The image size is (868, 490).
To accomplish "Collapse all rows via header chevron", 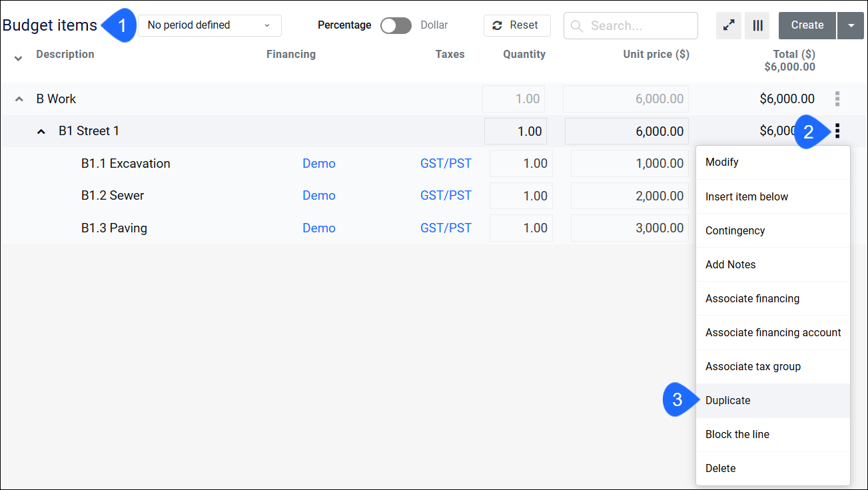I will 19,59.
